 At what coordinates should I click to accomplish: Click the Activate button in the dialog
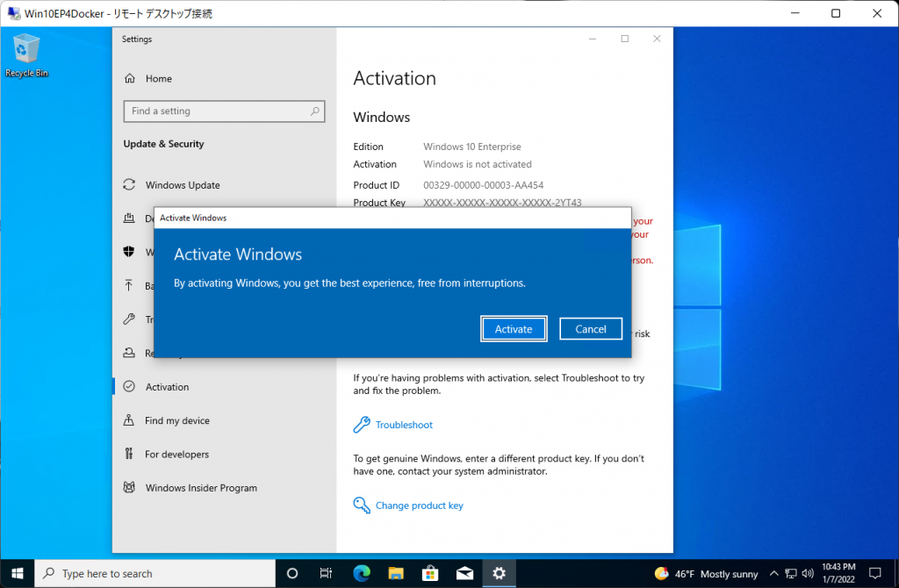coord(513,329)
